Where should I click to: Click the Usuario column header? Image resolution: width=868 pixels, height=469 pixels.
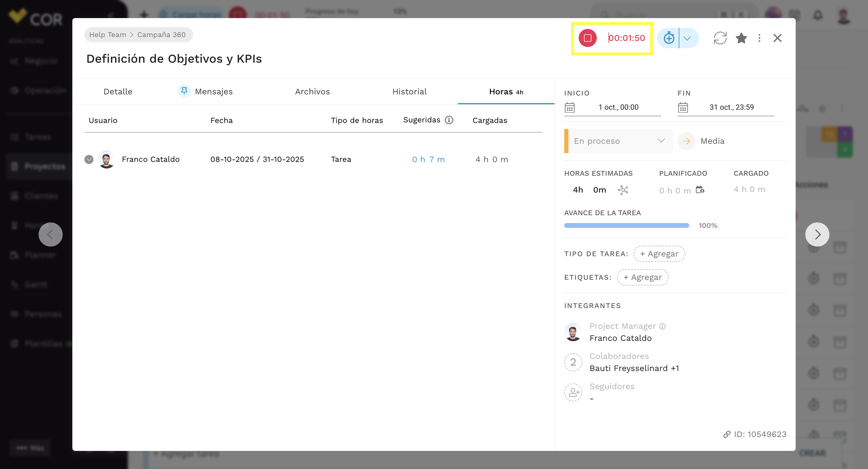[x=103, y=120]
